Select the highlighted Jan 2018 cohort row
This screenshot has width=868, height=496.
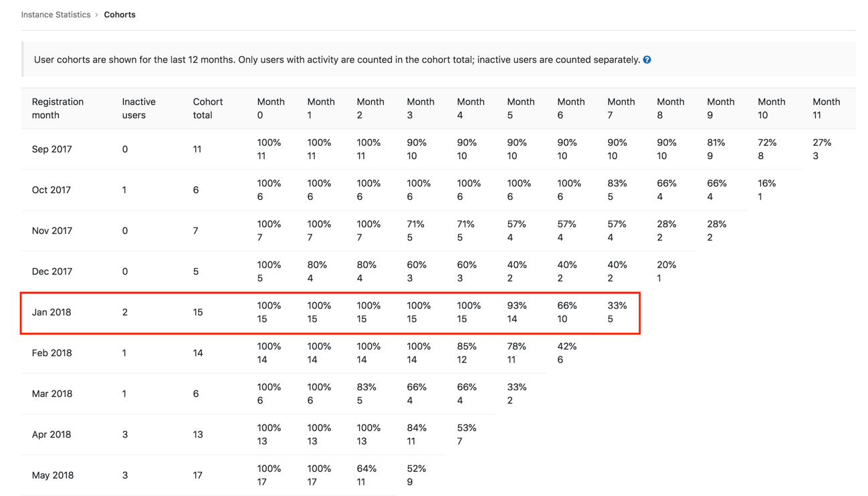point(330,312)
